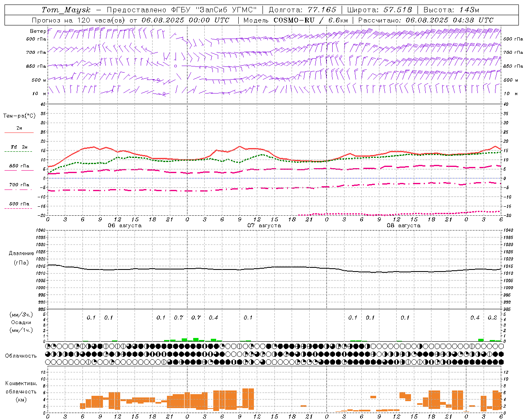The height and width of the screenshot is (420, 525).
Task: Click the pink dotted 500 гПа temperature legend line
Action: pyautogui.click(x=19, y=208)
